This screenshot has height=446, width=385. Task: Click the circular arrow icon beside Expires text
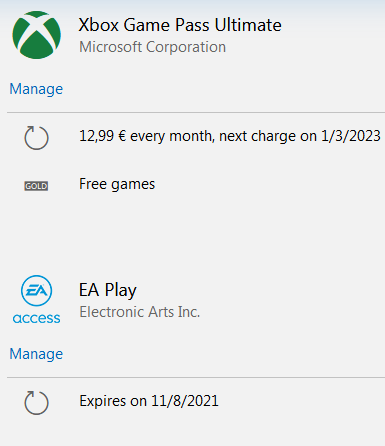(36, 403)
